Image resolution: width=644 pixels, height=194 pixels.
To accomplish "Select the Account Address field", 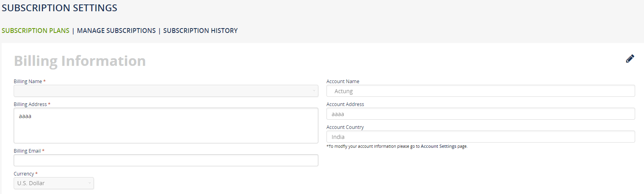I will pyautogui.click(x=480, y=114).
